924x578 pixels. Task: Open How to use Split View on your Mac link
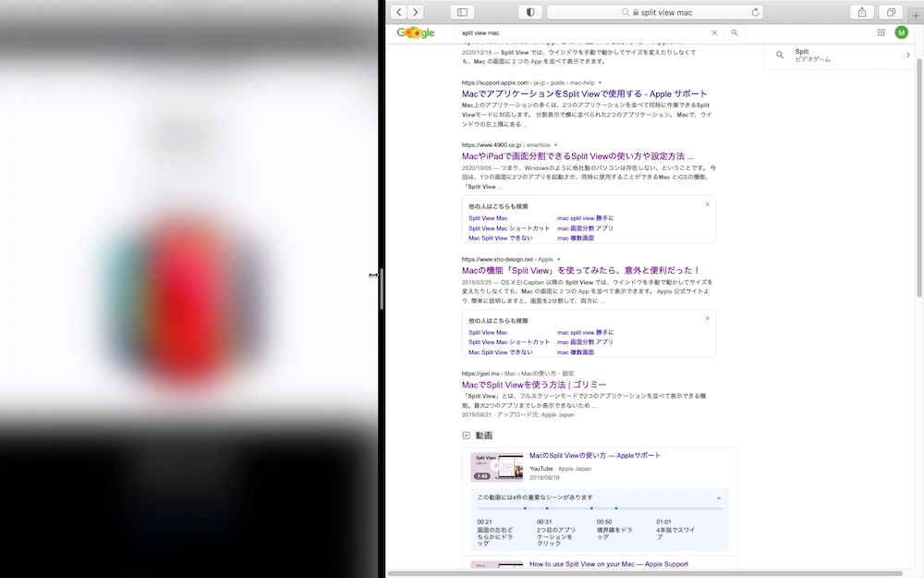pos(609,564)
